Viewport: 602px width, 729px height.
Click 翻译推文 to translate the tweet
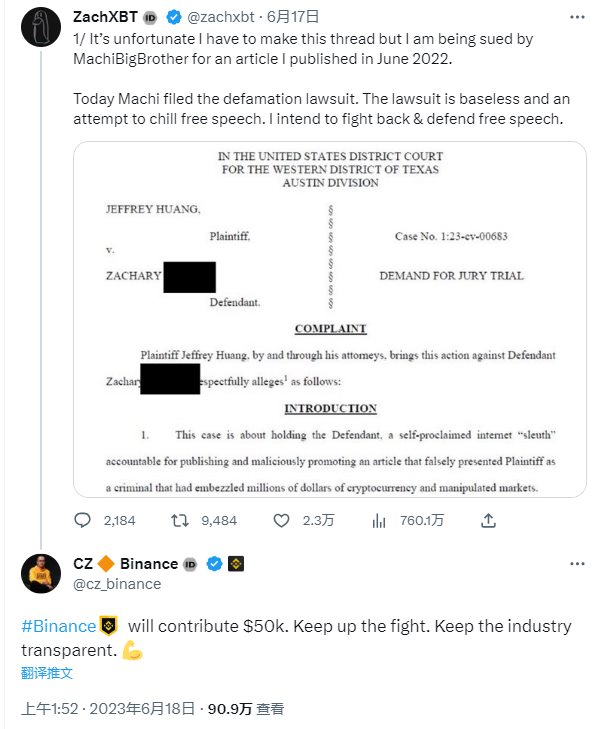(47, 673)
